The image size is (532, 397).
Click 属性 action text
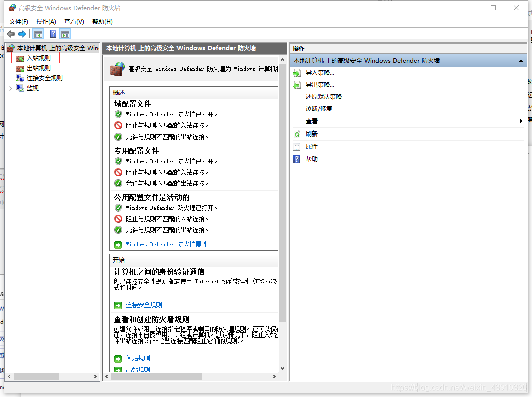point(312,147)
